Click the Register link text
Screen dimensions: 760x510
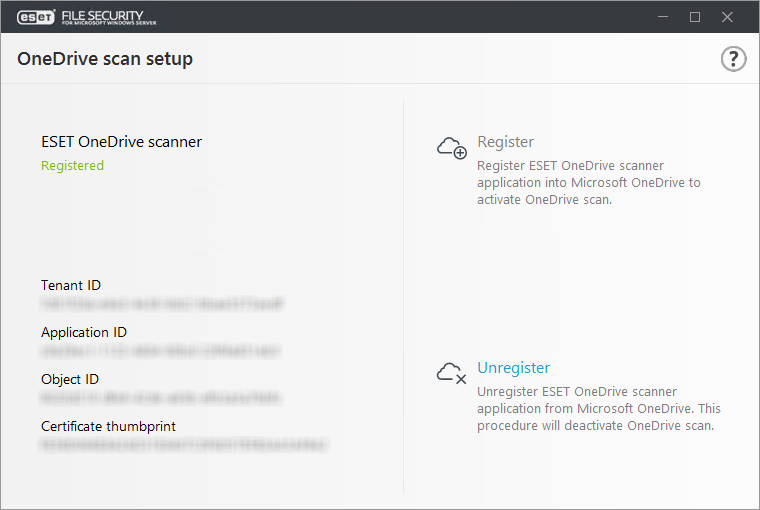(506, 142)
